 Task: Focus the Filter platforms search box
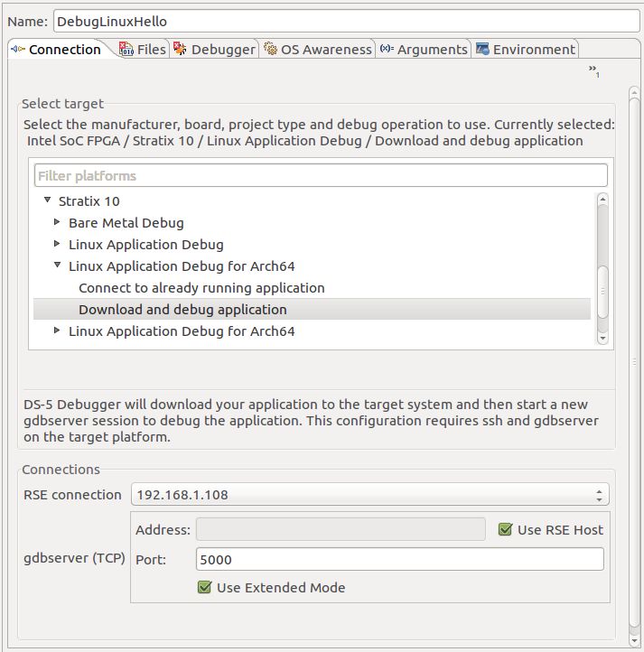[321, 175]
